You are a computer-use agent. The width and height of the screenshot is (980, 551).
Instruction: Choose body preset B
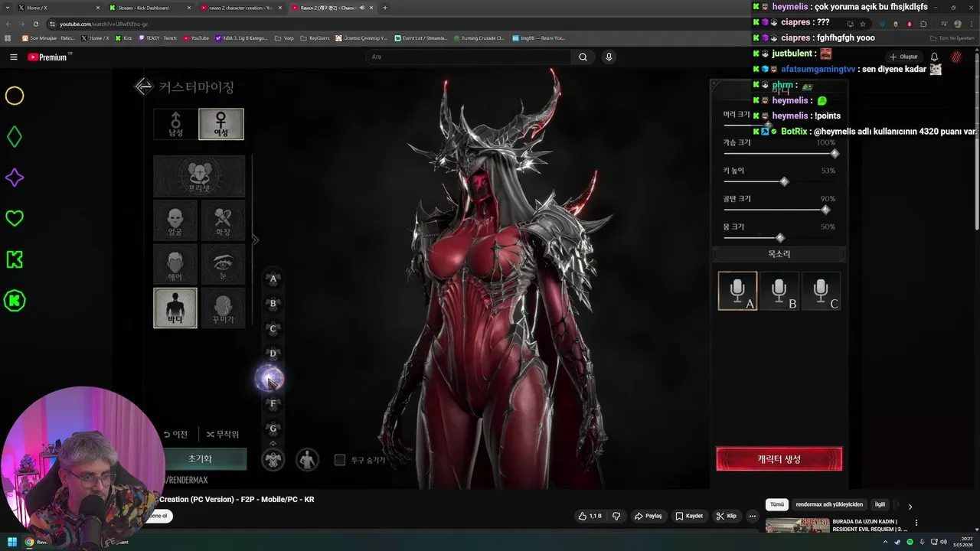tap(273, 304)
